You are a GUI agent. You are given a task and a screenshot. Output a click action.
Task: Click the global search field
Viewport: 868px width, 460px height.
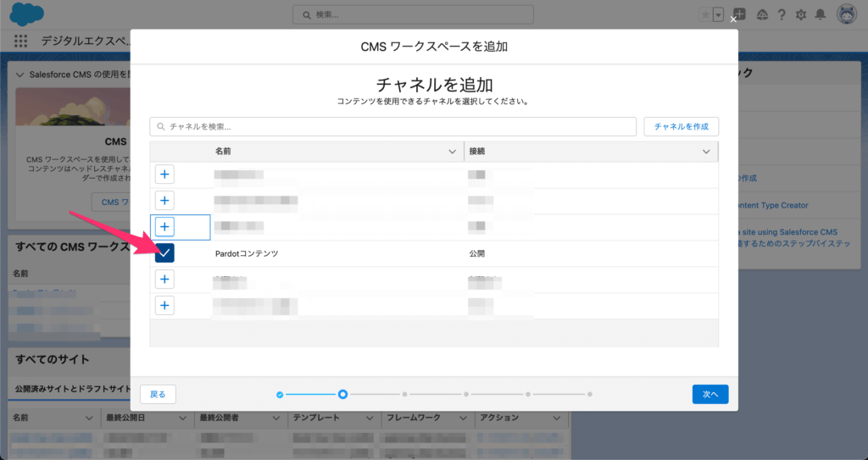tap(413, 15)
